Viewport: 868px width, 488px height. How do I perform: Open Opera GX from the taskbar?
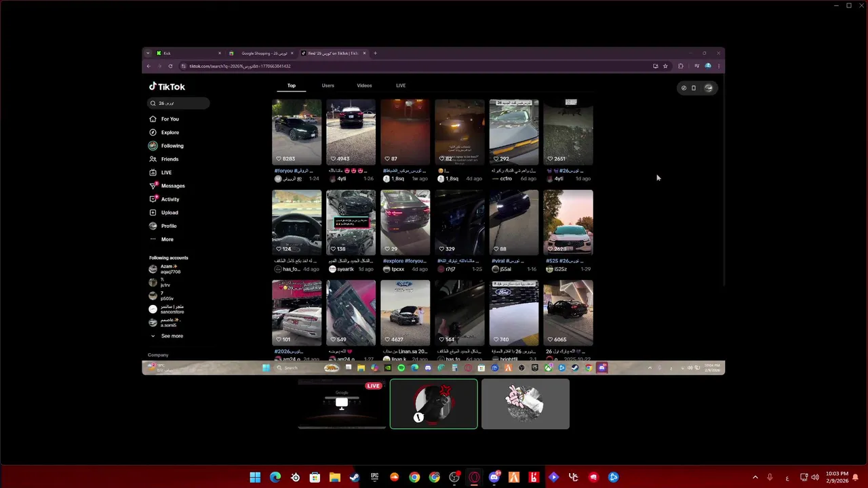pos(474,477)
